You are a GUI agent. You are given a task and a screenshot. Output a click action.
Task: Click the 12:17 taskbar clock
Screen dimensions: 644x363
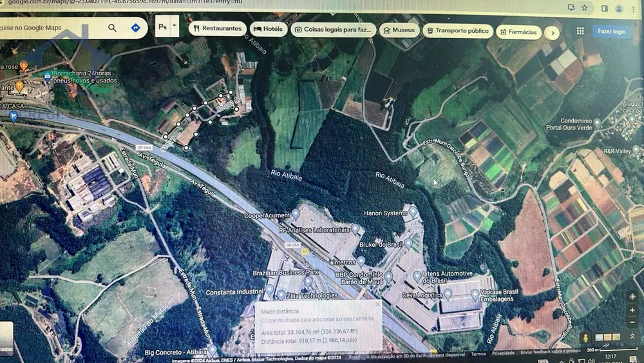click(x=611, y=357)
